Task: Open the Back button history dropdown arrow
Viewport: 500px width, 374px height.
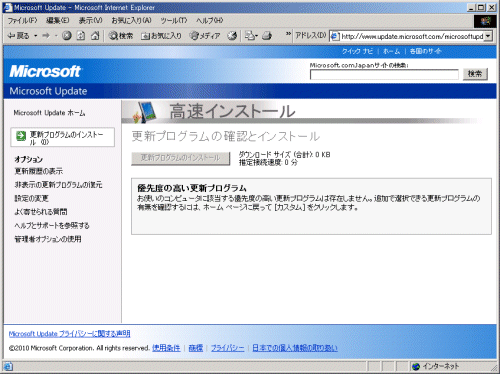Action: coord(36,36)
